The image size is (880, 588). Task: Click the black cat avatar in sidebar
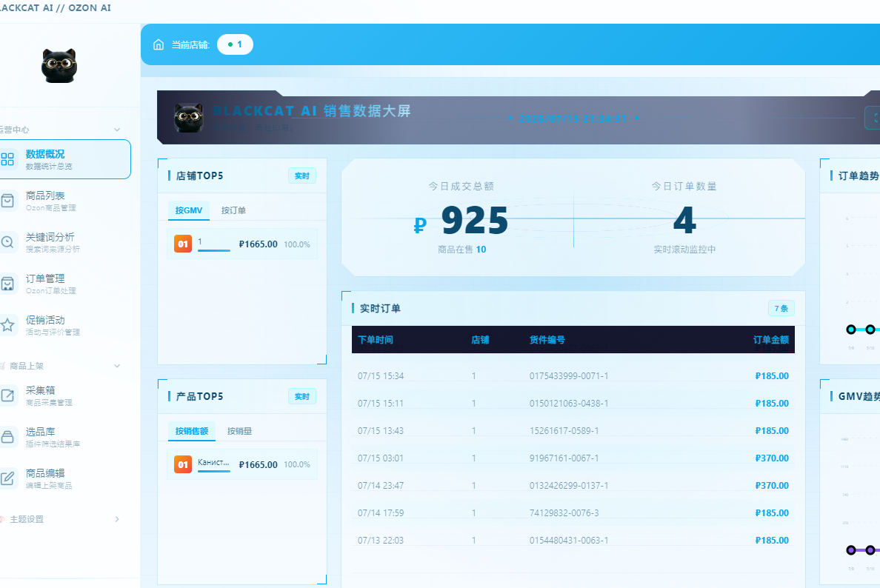point(59,66)
